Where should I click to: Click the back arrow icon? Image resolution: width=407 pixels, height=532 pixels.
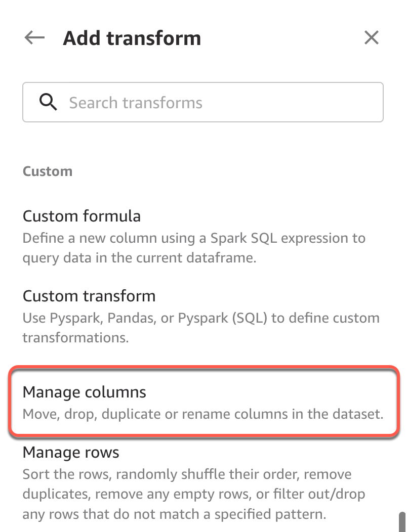coord(34,37)
